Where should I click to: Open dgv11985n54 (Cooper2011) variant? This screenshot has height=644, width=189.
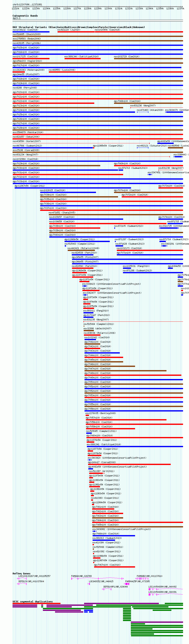(108, 146)
